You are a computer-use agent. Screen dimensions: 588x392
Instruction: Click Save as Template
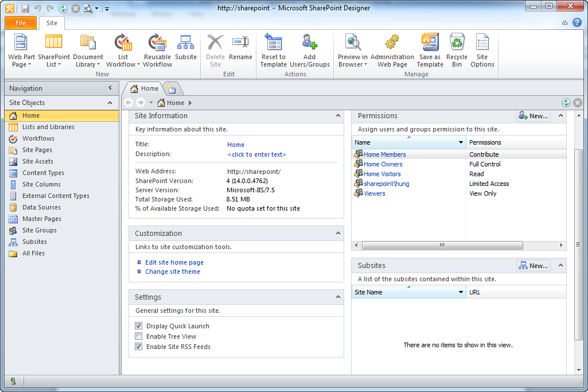point(430,51)
